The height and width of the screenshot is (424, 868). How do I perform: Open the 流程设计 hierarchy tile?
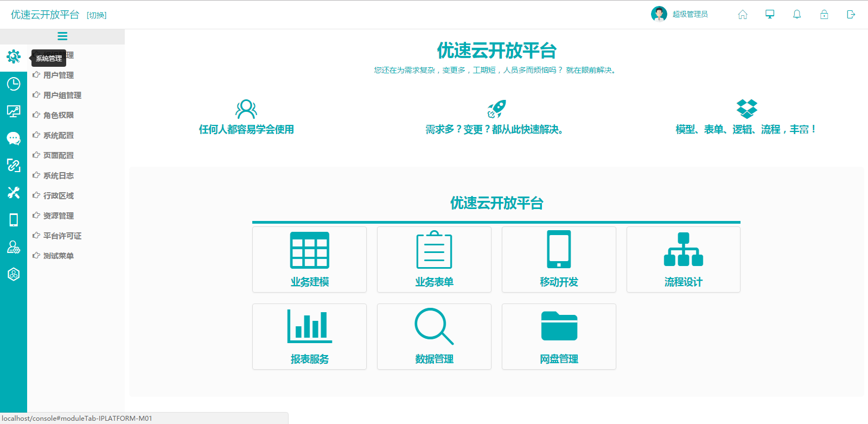click(684, 260)
